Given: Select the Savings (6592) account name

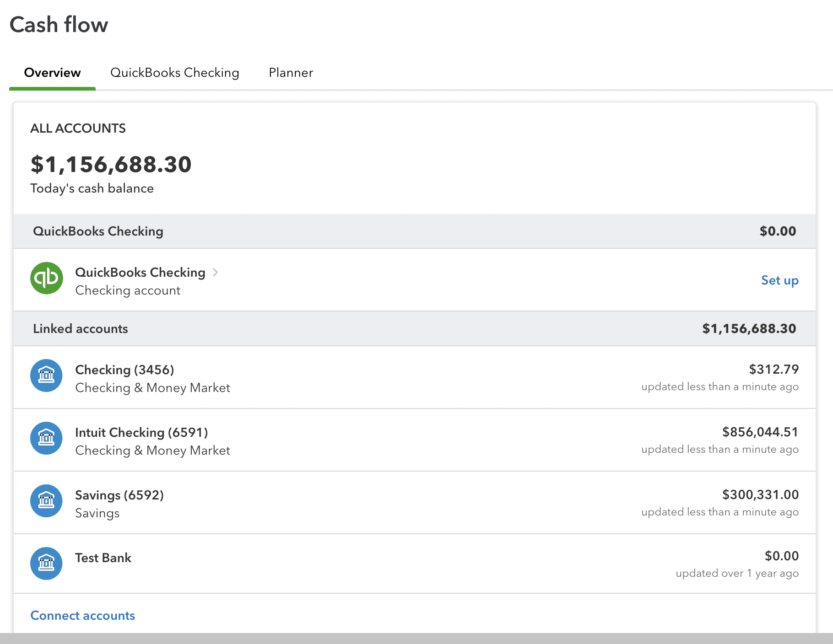Looking at the screenshot, I should [119, 495].
